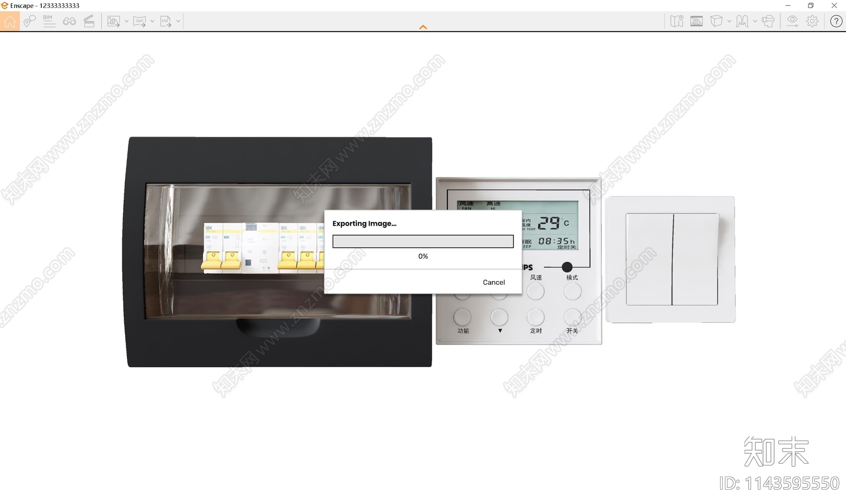The width and height of the screenshot is (846, 504).
Task: Click the Home icon in the toolbar
Action: click(x=10, y=21)
